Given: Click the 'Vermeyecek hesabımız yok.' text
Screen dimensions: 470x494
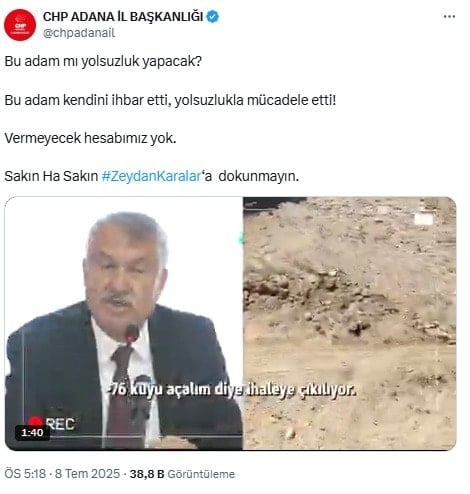Looking at the screenshot, I should [90, 138].
